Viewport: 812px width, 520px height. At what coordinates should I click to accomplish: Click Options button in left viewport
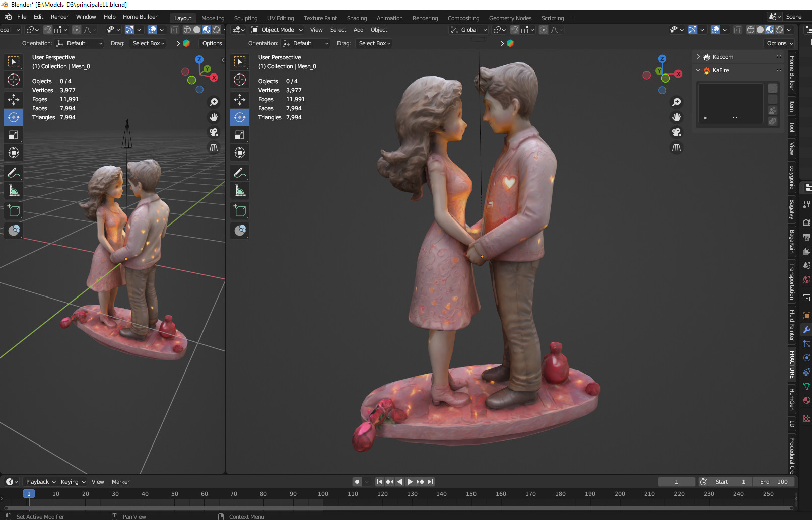[212, 43]
